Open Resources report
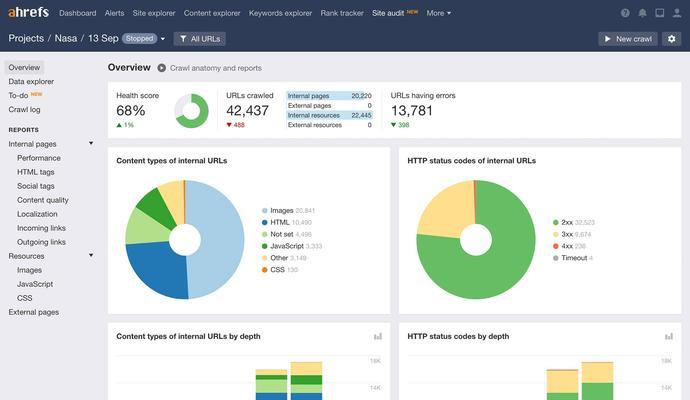Viewport: 690px width, 400px height. pyautogui.click(x=26, y=256)
